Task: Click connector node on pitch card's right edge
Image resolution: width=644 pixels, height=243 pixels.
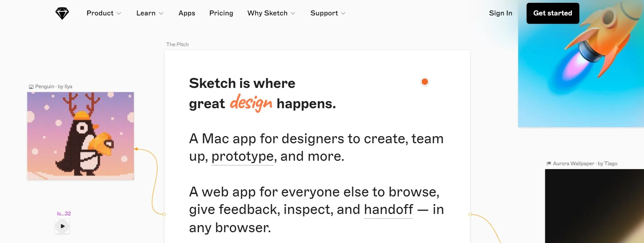Action: tap(470, 214)
